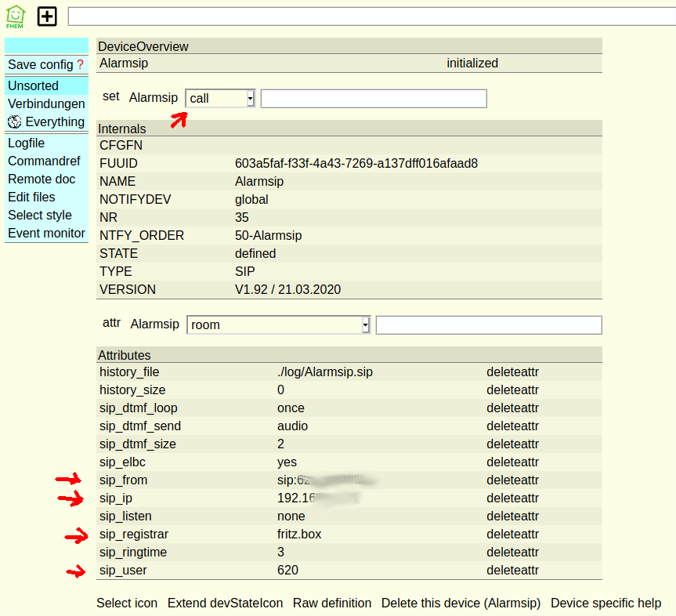Click the plus icon beside FHEM logo

point(47,16)
